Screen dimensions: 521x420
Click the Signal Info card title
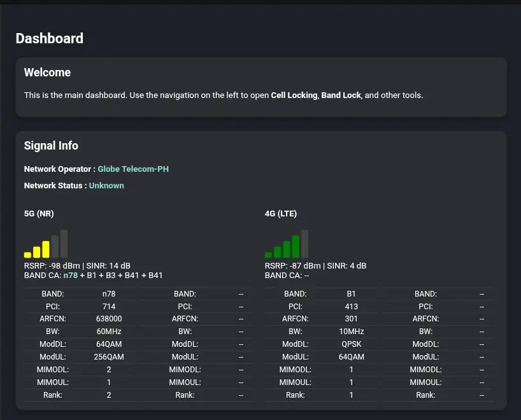(x=51, y=146)
